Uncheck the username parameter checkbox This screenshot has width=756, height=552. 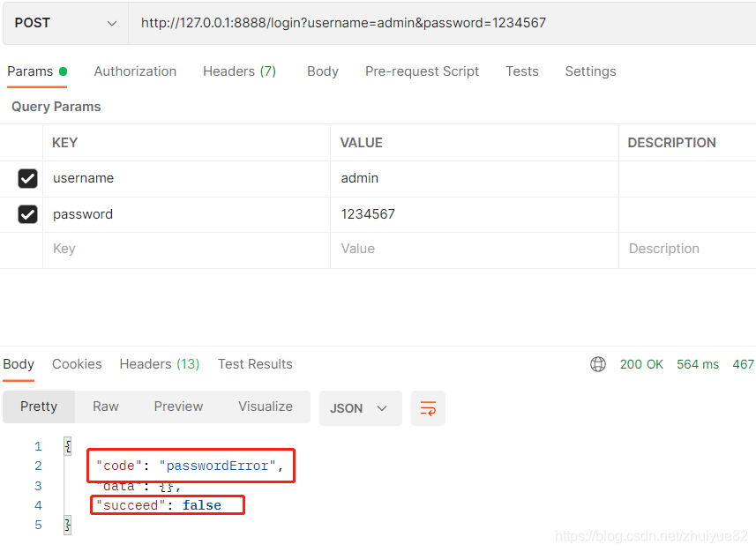tap(27, 178)
